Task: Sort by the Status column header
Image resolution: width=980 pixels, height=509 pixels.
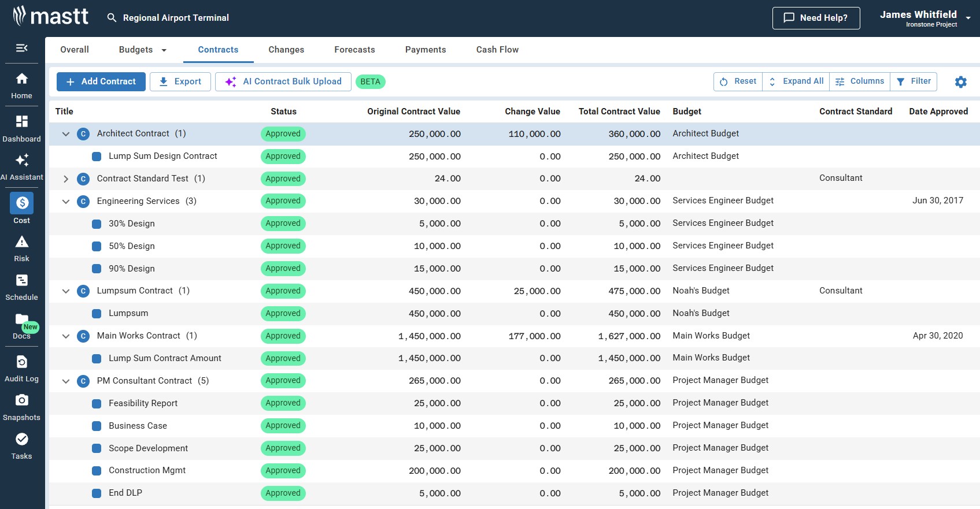Action: pos(283,112)
